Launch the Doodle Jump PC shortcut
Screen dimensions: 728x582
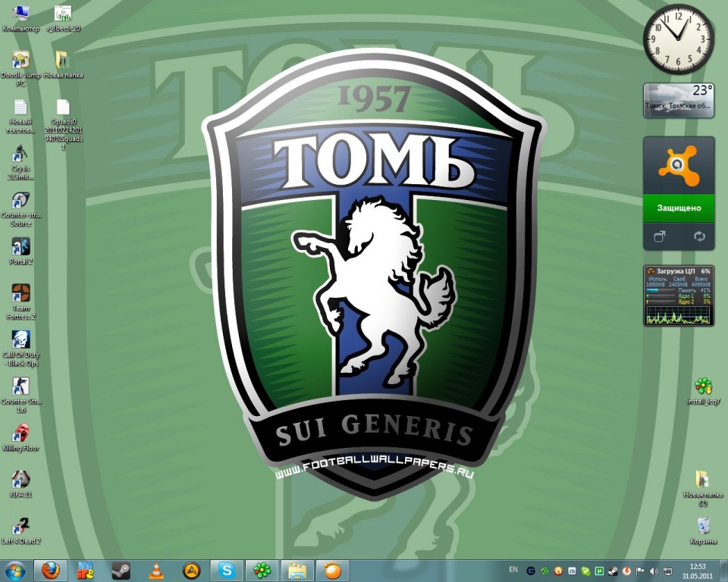[x=21, y=69]
